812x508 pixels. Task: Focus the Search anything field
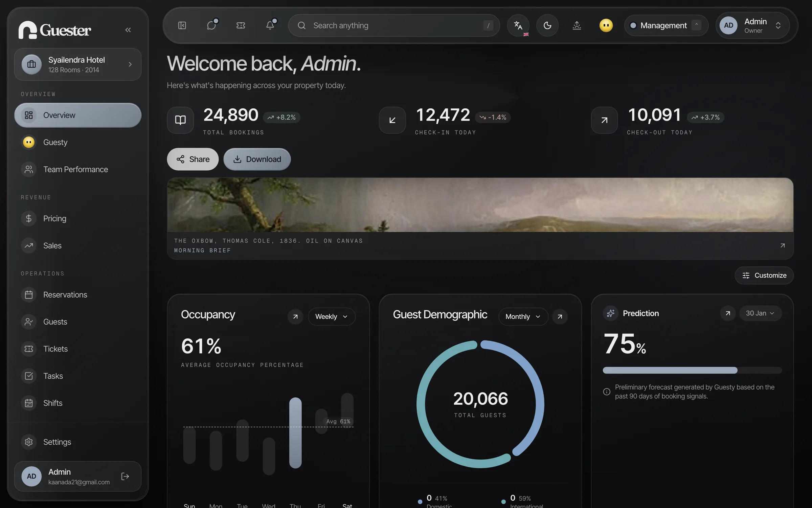tap(394, 25)
